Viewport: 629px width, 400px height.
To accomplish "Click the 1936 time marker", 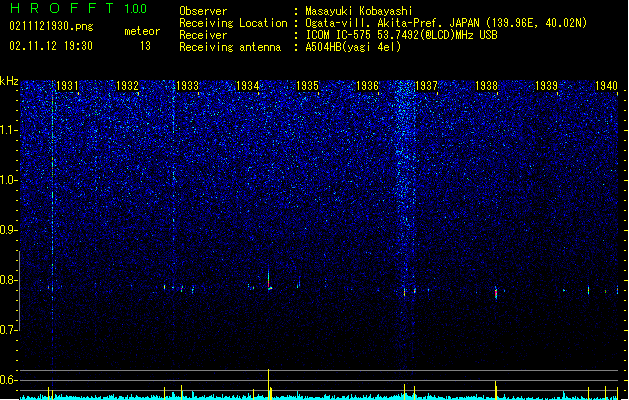I will pyautogui.click(x=367, y=85).
